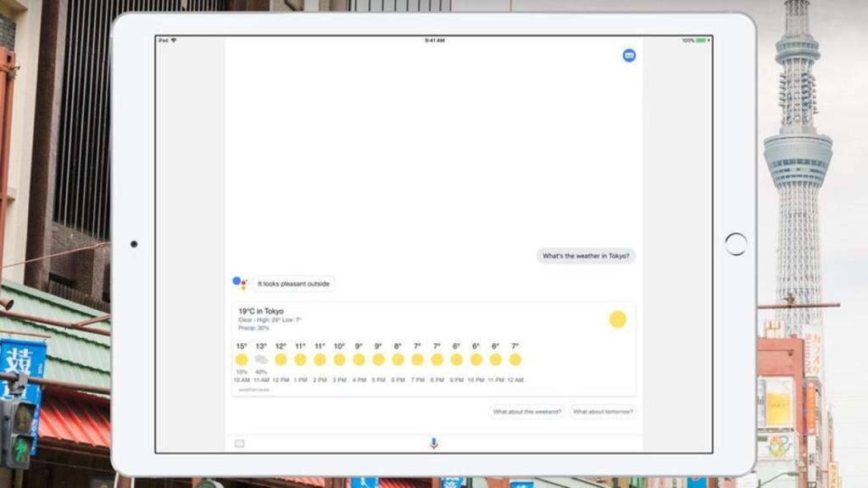
Task: Tap the 'What about tomorrow?' suggestion chip
Action: point(604,409)
